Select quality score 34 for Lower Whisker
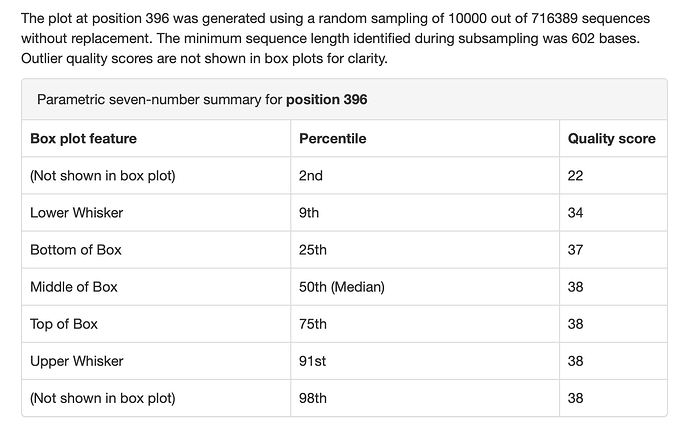Viewport: 690px width, 437px height. (x=575, y=213)
